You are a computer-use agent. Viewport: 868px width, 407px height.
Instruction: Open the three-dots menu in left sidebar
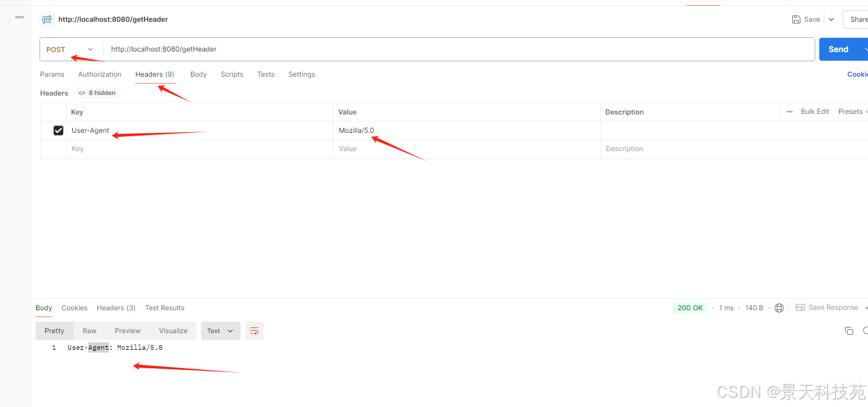tap(19, 17)
